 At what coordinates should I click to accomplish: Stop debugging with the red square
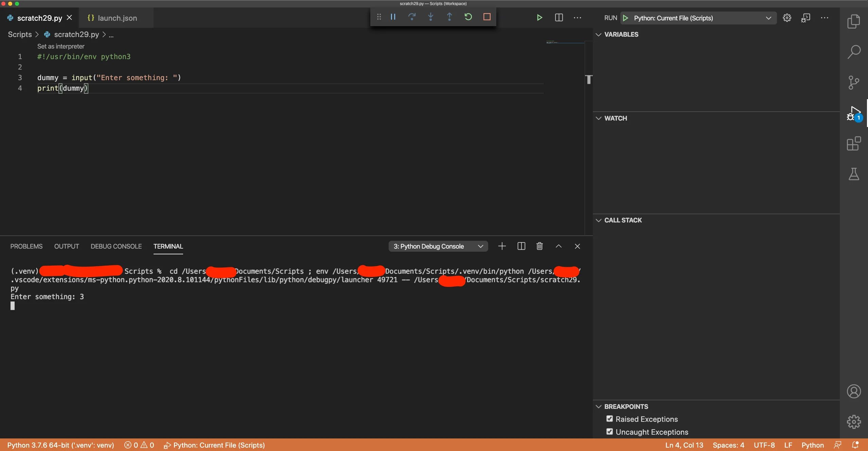click(x=487, y=17)
